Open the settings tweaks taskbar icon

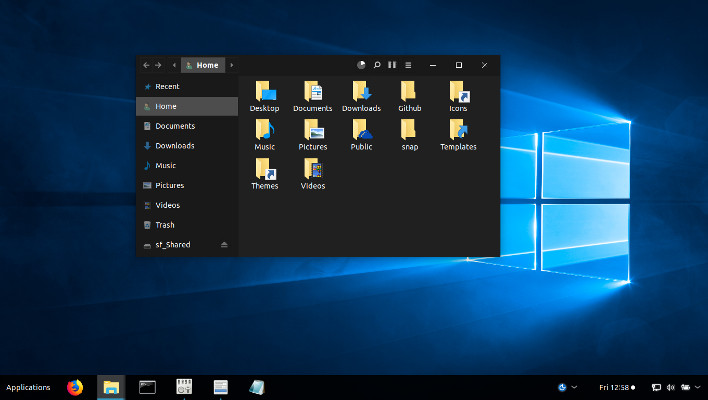coord(184,386)
